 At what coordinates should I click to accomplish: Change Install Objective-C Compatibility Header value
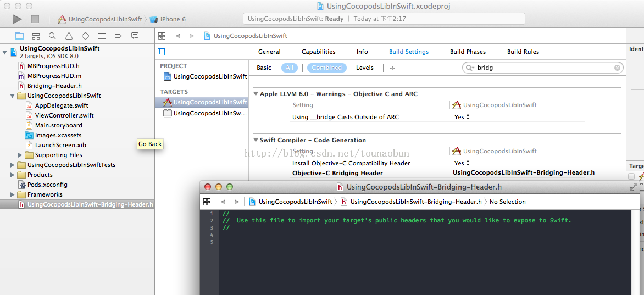coord(462,163)
